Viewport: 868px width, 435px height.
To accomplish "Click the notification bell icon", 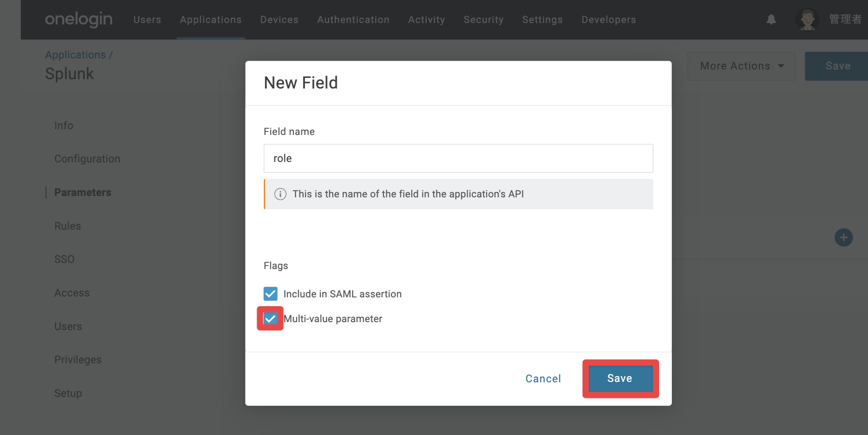I will [771, 19].
